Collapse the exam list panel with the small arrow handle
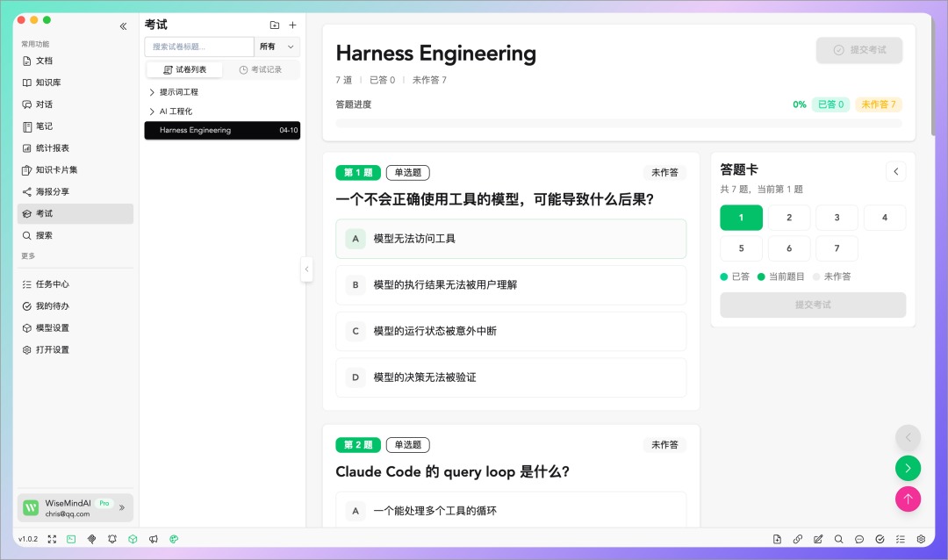Image resolution: width=948 pixels, height=560 pixels. (x=306, y=269)
